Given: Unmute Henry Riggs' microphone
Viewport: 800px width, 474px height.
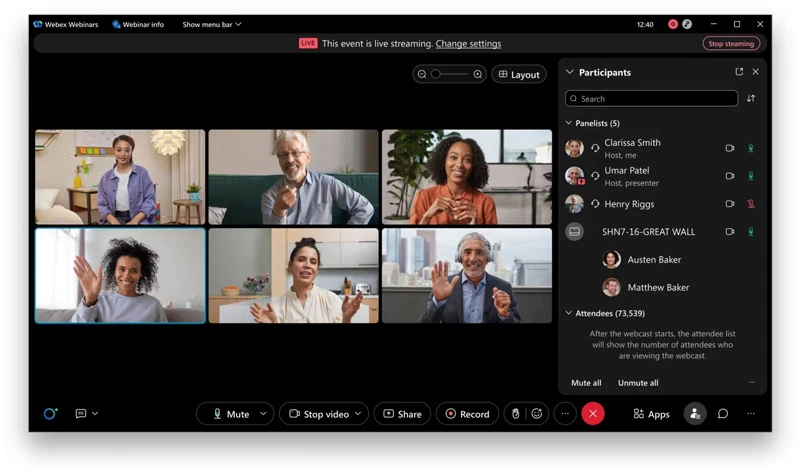Looking at the screenshot, I should tap(751, 204).
